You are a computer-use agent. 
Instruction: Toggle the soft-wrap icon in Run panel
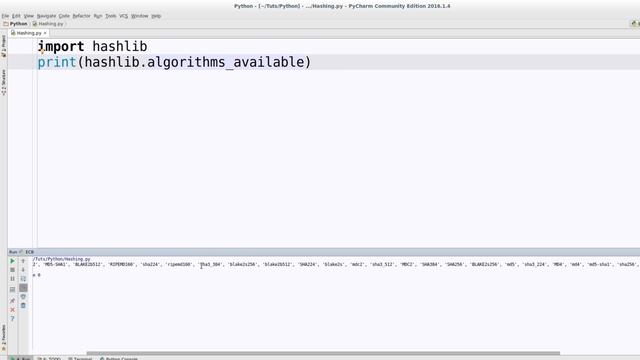[x=23, y=279]
